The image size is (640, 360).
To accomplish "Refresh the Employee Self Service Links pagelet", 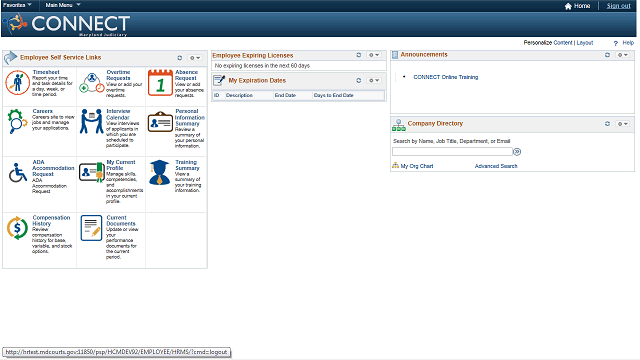I will [180, 58].
